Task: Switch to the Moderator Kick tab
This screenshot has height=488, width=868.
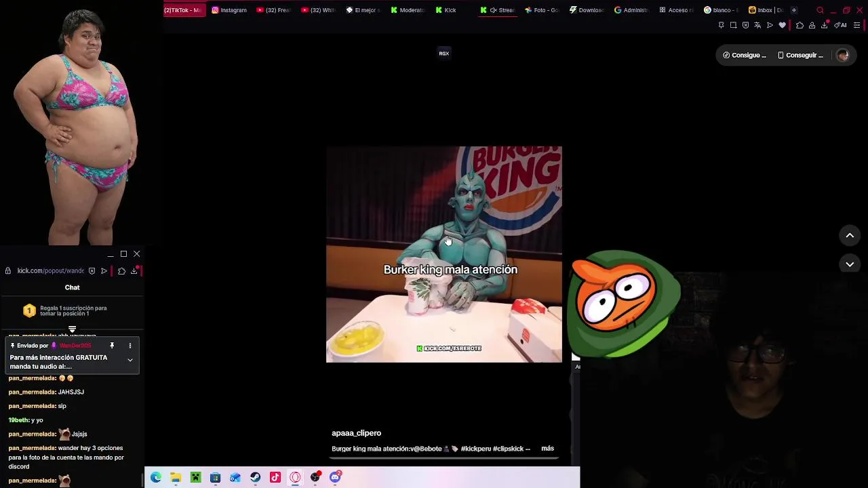Action: click(x=408, y=10)
